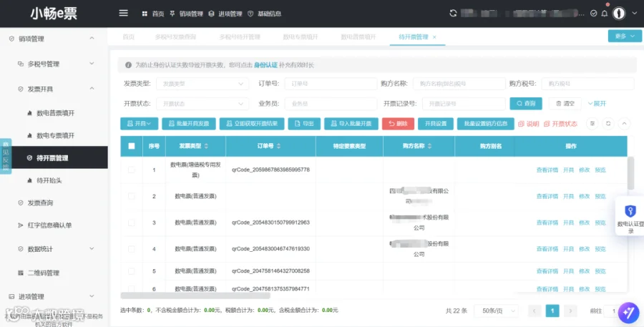The height and width of the screenshot is (327, 644).
Task: Open 进项管理 in top navigation
Action: 225,14
